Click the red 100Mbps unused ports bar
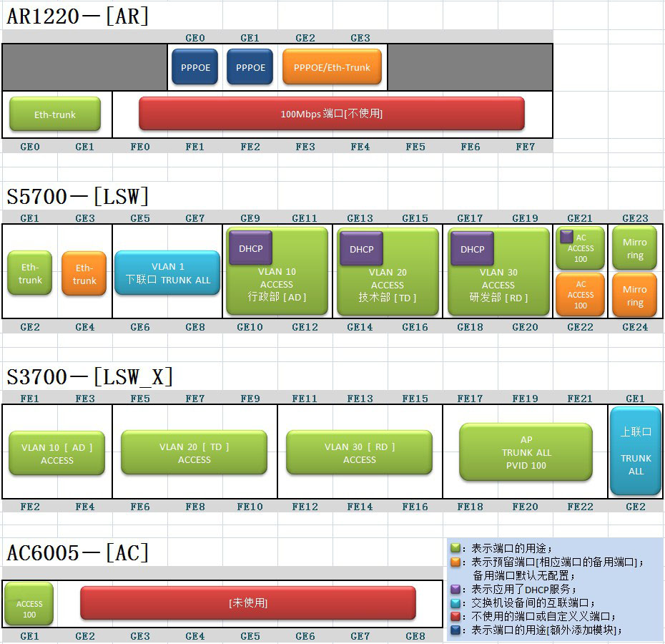Viewport: 665px width, 644px height. coord(332,113)
